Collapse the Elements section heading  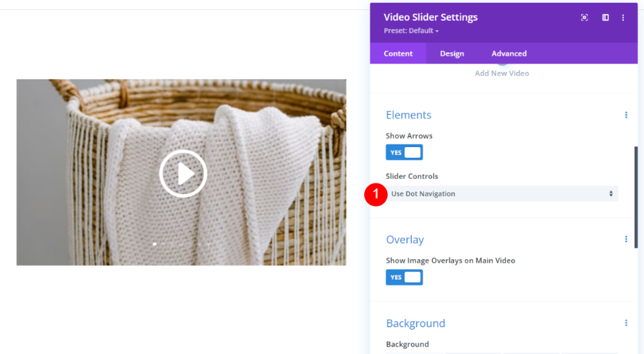[x=409, y=115]
